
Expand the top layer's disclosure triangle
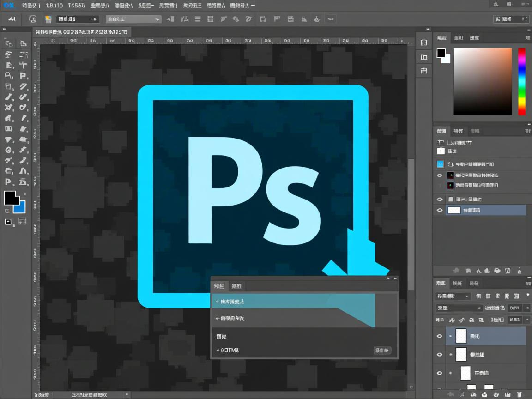tap(450, 336)
